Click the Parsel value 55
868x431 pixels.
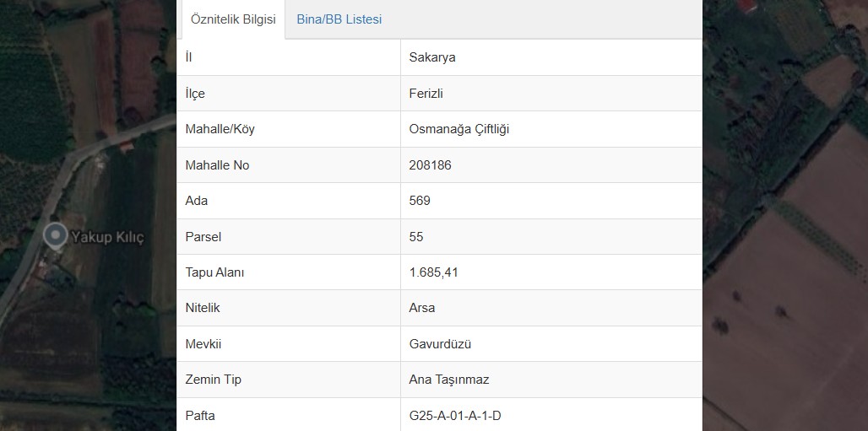[x=416, y=237]
